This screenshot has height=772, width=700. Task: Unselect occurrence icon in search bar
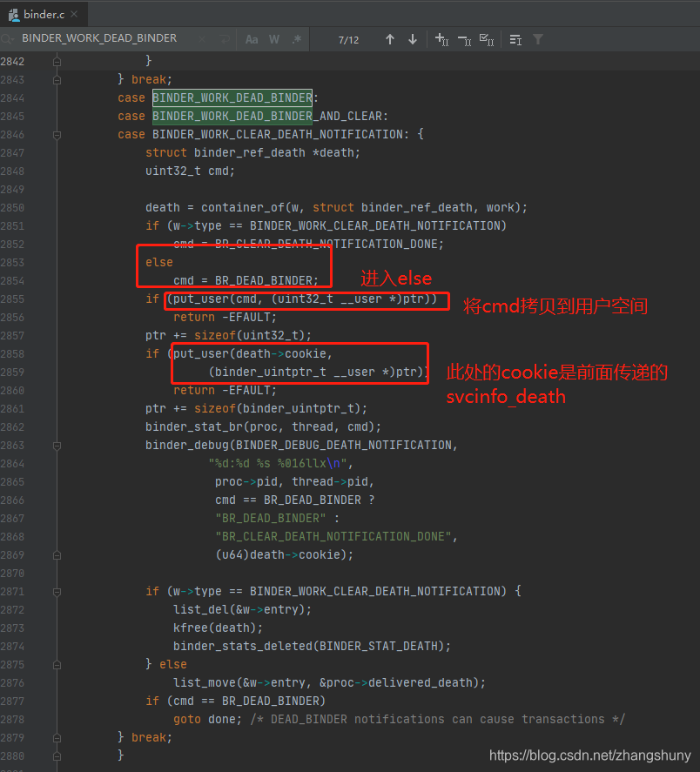[464, 40]
